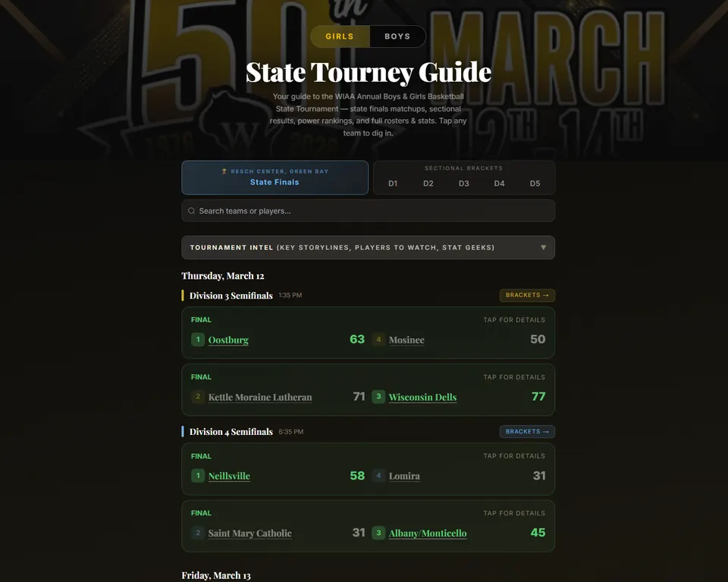This screenshot has width=728, height=582.
Task: Open the Albany/Monticello team link
Action: coord(428,533)
